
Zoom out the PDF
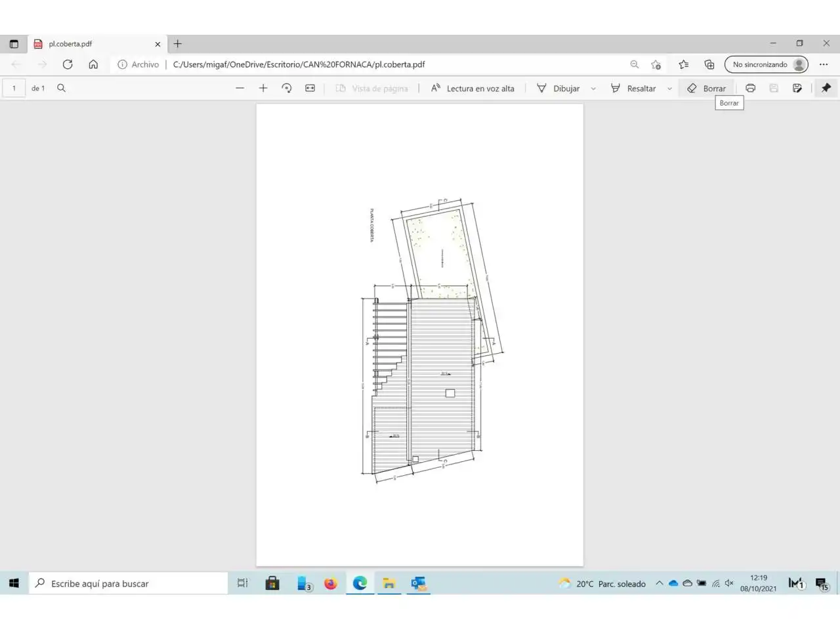pos(240,88)
